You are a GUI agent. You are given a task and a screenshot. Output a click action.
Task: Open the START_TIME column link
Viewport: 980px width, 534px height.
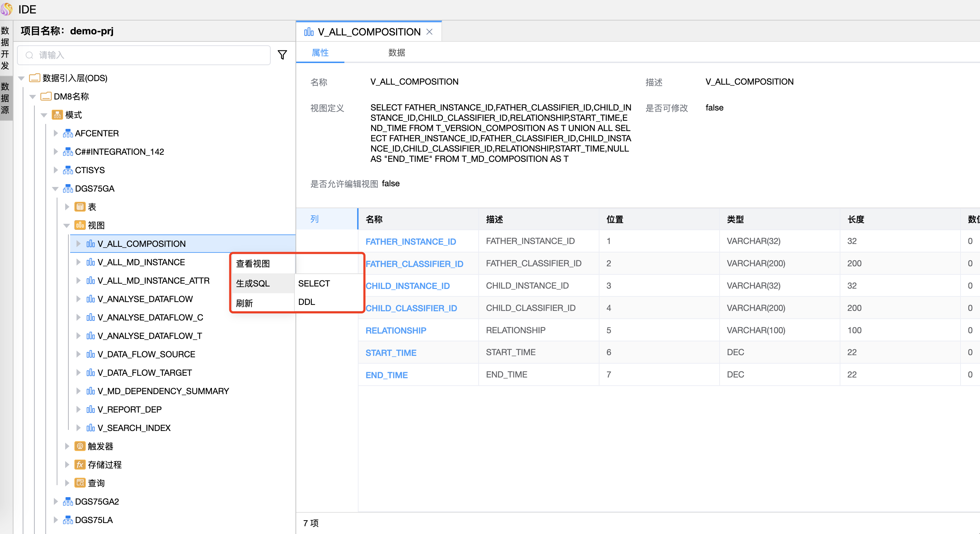(391, 353)
